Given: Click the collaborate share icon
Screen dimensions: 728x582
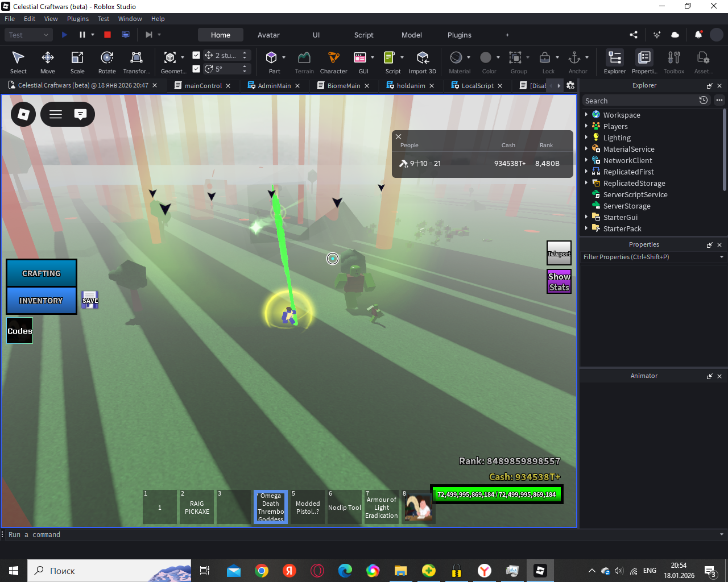Looking at the screenshot, I should 634,35.
